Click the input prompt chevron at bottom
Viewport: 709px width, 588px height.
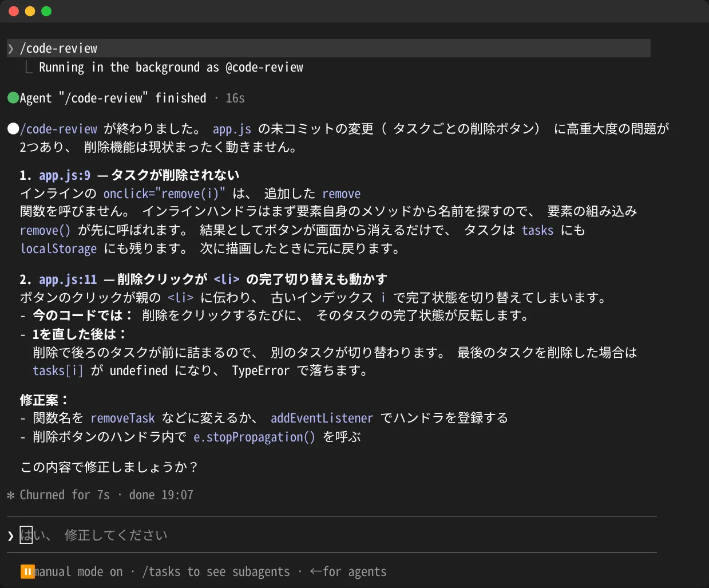(x=11, y=536)
